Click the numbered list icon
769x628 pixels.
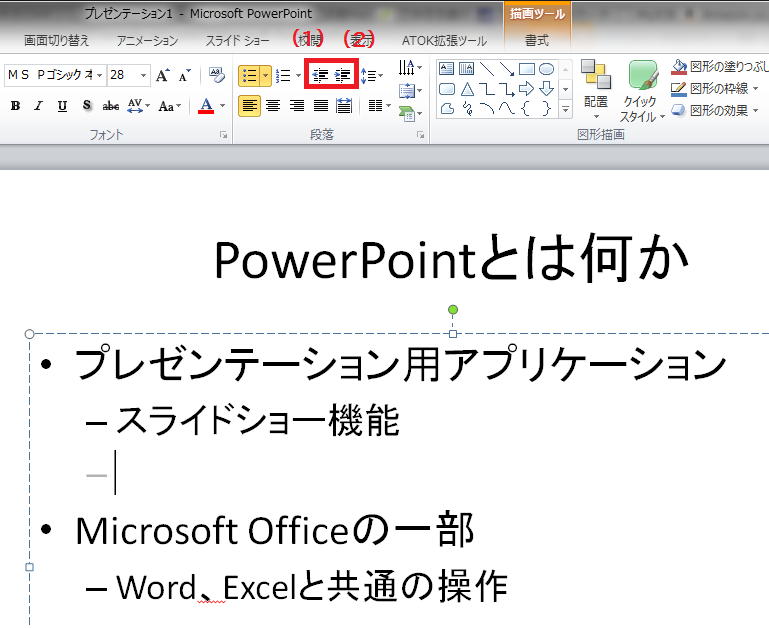coord(283,76)
